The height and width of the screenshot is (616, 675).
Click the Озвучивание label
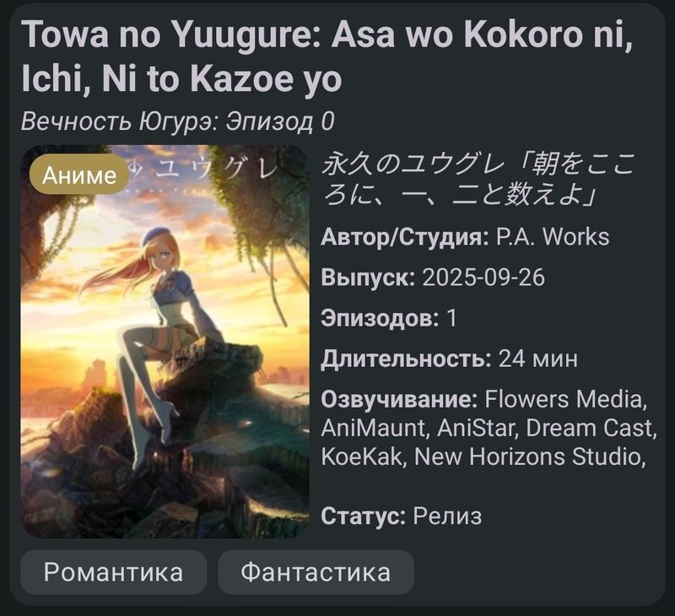399,398
